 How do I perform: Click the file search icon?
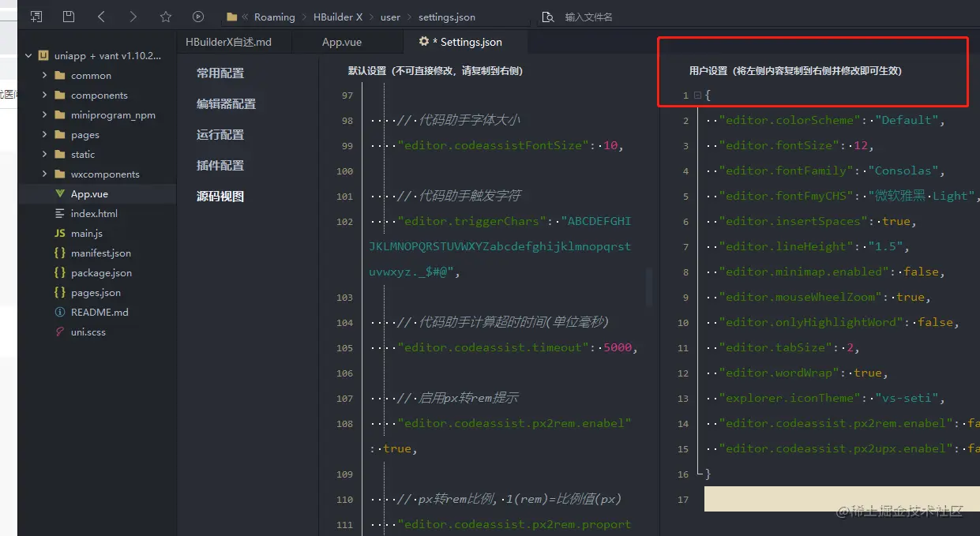pyautogui.click(x=548, y=17)
